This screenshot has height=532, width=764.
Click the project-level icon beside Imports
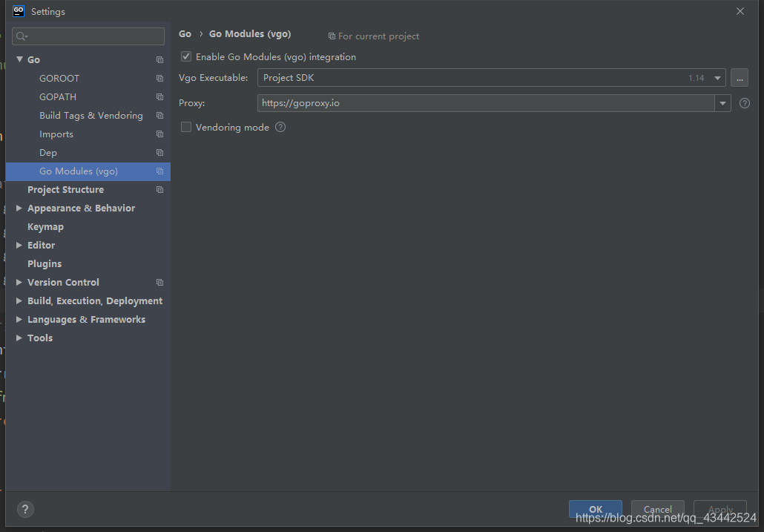tap(159, 134)
